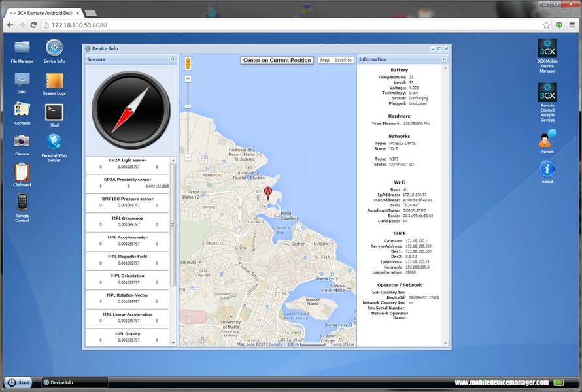
Task: Select the MPL Linear Acceleration row
Action: point(128,318)
